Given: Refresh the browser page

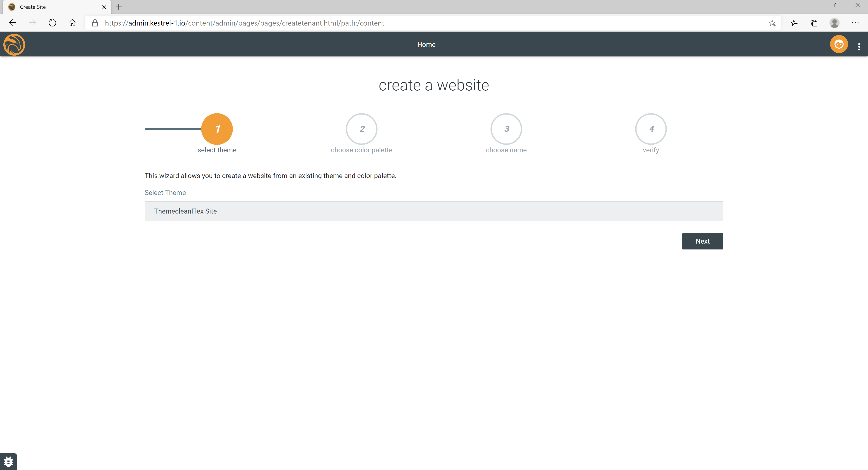Looking at the screenshot, I should (52, 23).
